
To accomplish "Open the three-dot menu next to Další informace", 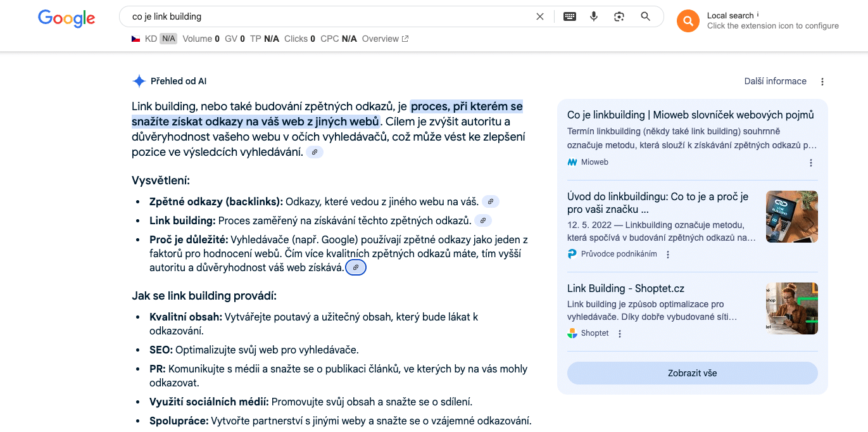I will [x=822, y=81].
